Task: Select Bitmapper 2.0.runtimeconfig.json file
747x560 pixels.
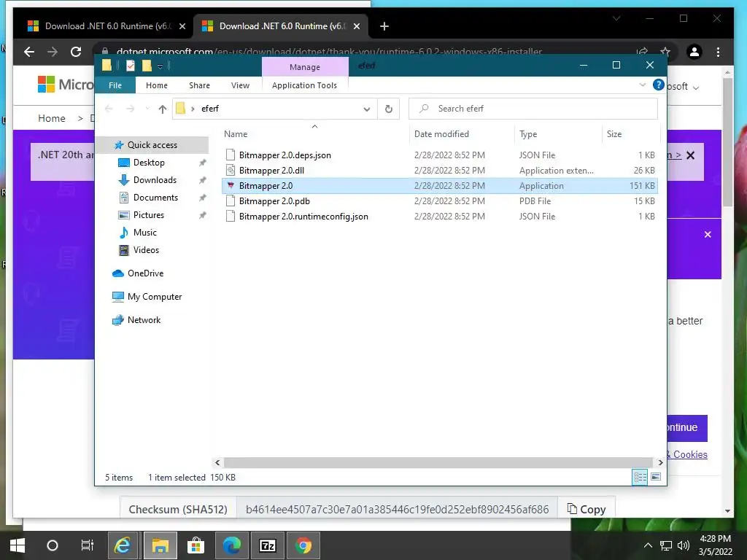Action: pyautogui.click(x=440, y=216)
